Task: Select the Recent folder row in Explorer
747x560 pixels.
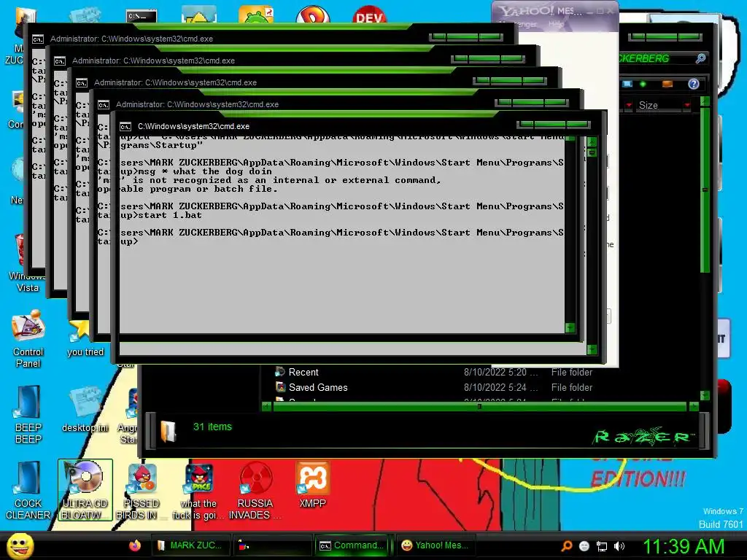Action: click(433, 372)
